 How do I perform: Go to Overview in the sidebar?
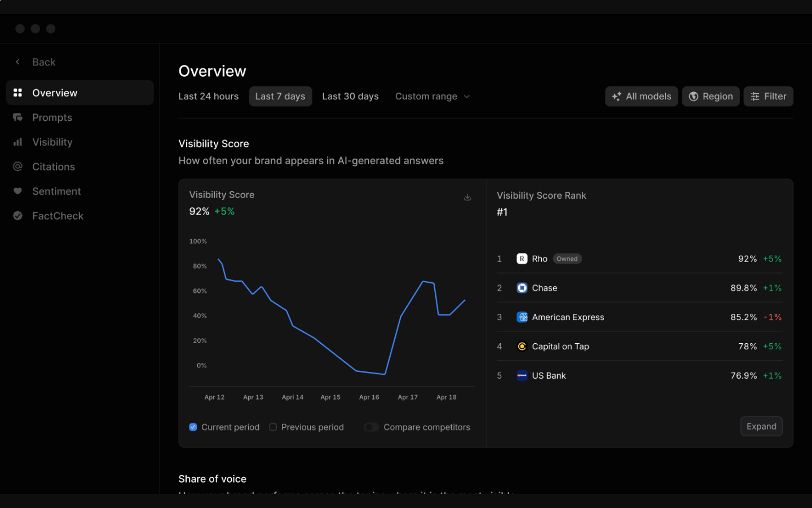[x=80, y=93]
